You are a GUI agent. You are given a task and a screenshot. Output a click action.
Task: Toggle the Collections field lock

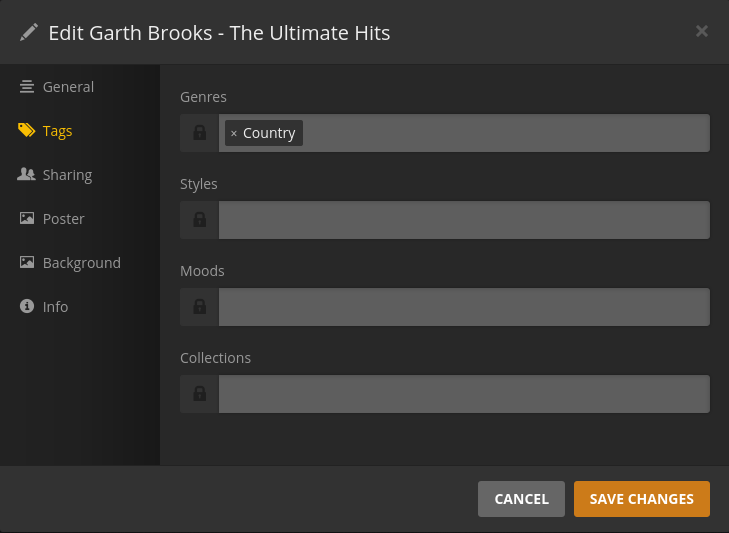coord(200,394)
